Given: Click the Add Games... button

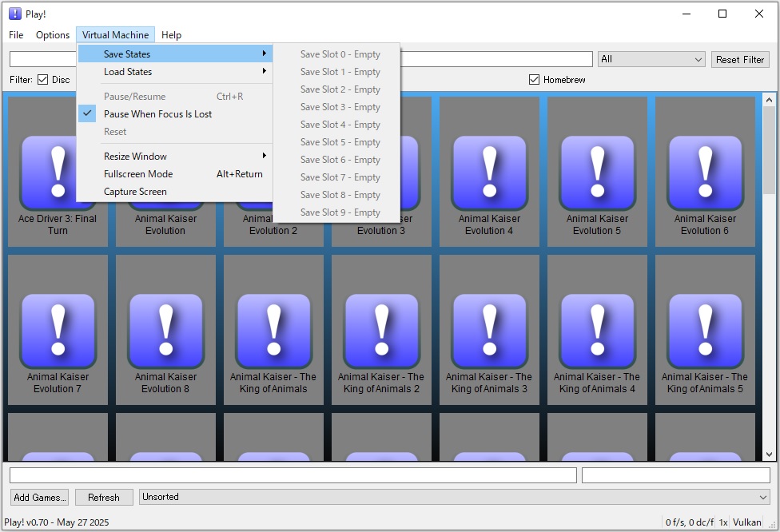Looking at the screenshot, I should point(40,497).
